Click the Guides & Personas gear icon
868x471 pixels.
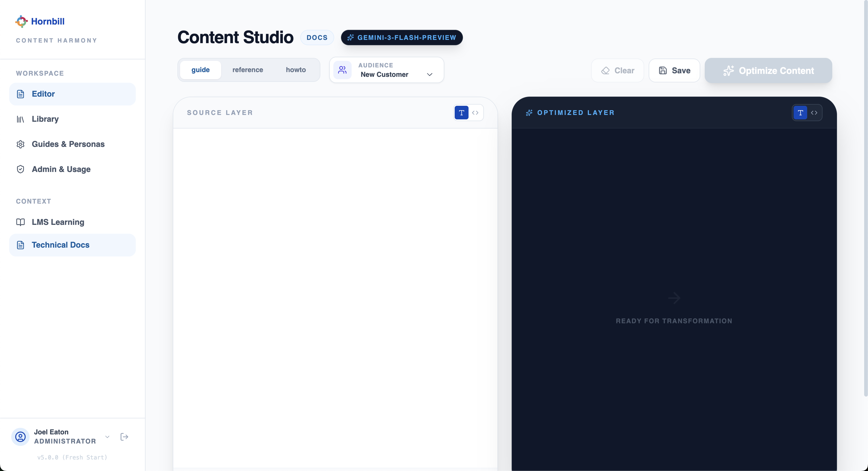pos(21,144)
